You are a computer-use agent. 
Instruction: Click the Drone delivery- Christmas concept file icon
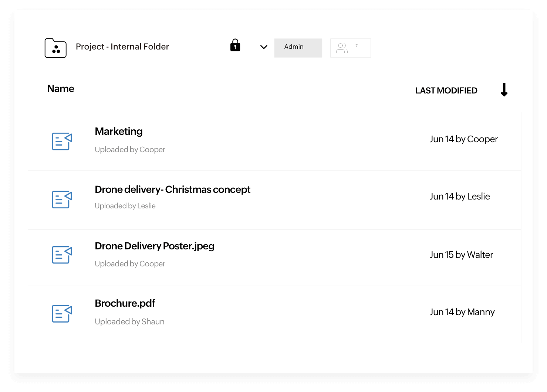pyautogui.click(x=62, y=200)
